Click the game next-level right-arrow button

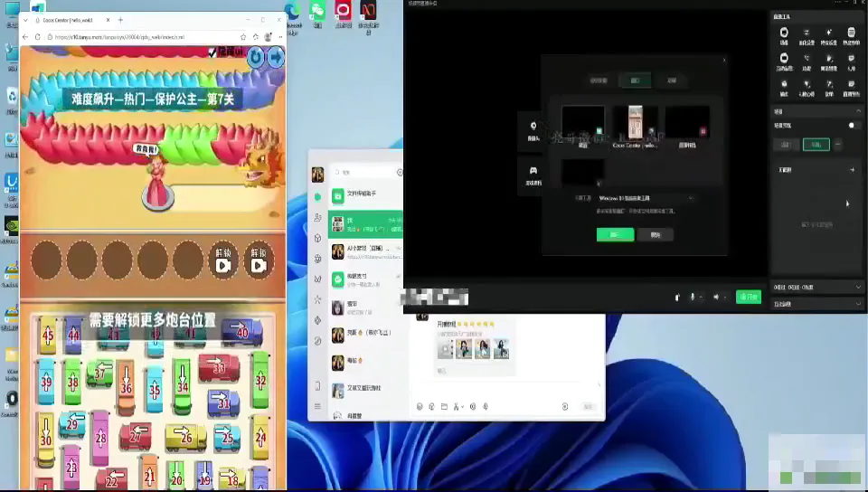(276, 57)
